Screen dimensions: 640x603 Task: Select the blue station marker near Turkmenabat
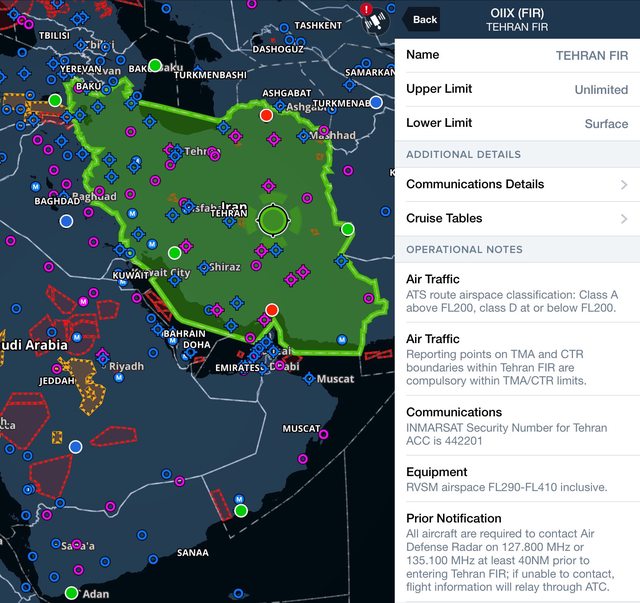(376, 103)
